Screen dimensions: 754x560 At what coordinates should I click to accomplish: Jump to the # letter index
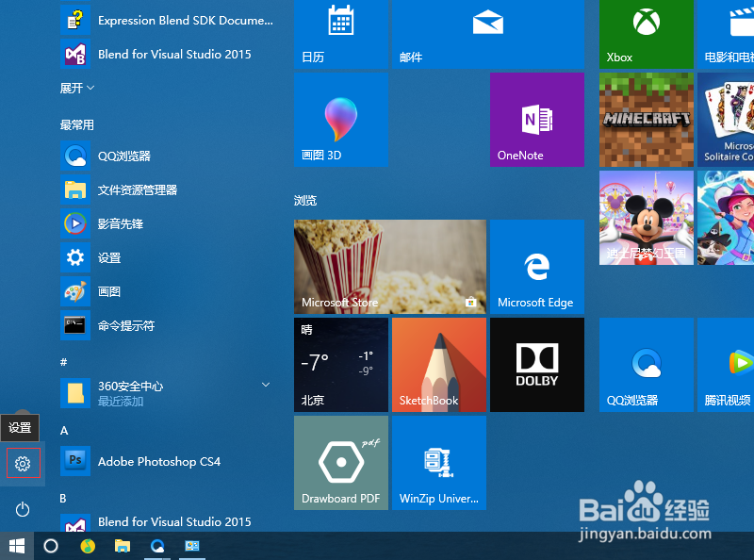pyautogui.click(x=63, y=362)
